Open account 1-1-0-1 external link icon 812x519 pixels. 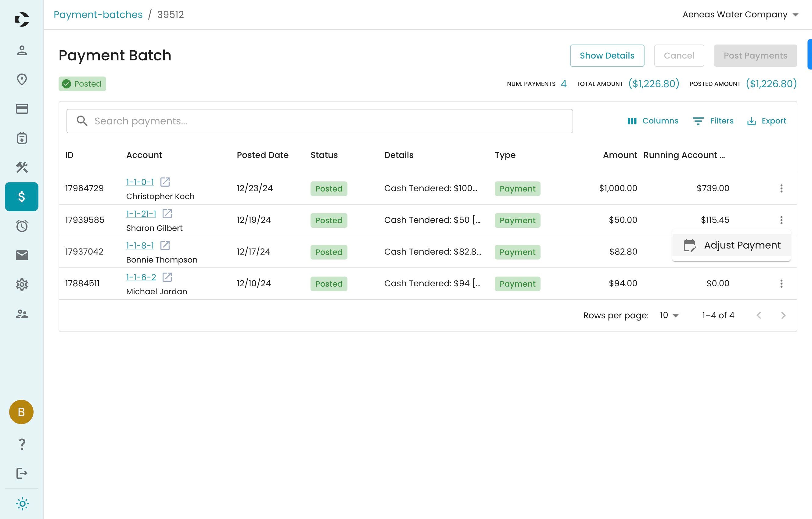coord(165,182)
